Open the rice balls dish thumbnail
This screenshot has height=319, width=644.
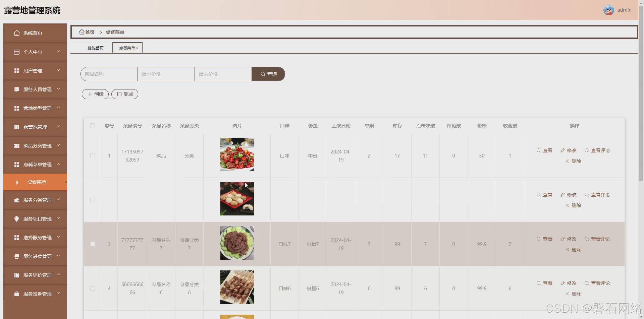click(237, 199)
